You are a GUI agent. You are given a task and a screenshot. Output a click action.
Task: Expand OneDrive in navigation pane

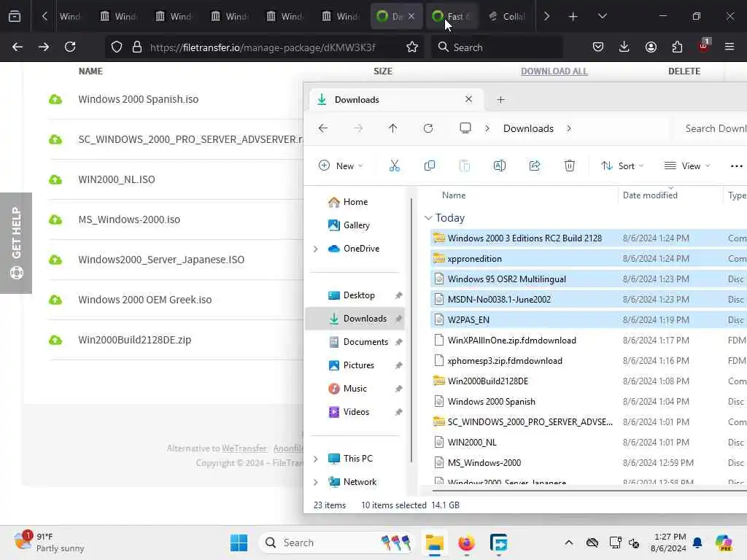pyautogui.click(x=315, y=249)
